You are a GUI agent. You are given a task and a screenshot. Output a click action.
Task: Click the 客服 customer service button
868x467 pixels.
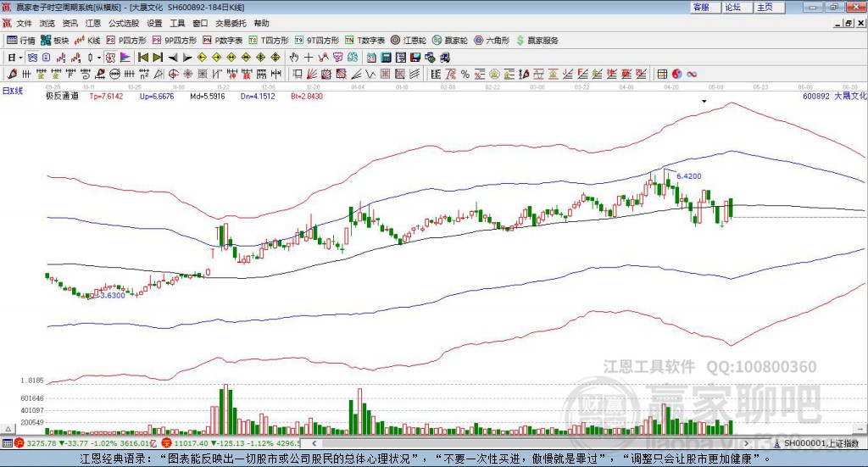click(x=706, y=7)
